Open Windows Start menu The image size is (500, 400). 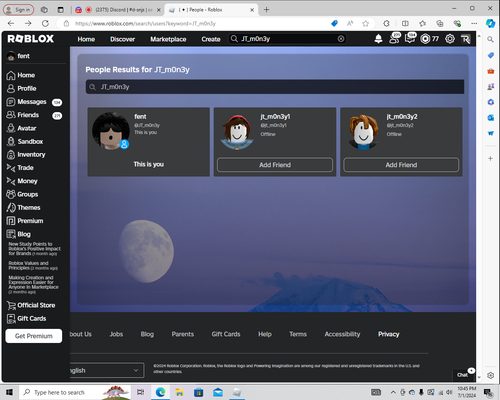click(x=9, y=392)
